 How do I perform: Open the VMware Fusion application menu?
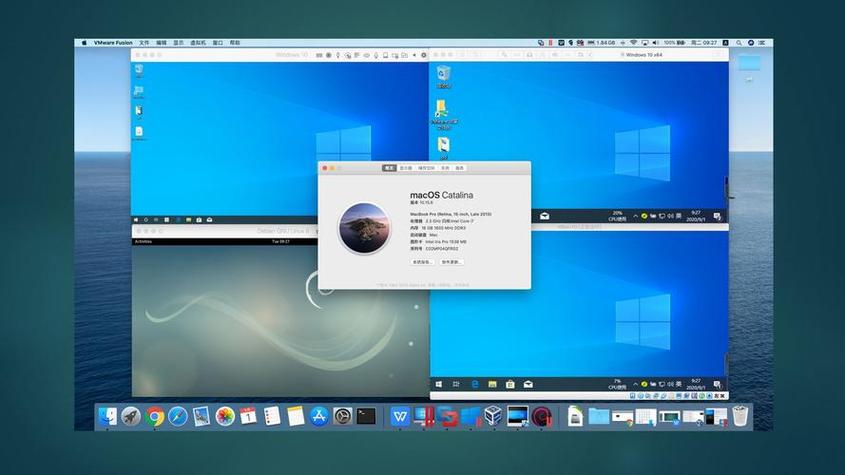click(113, 43)
